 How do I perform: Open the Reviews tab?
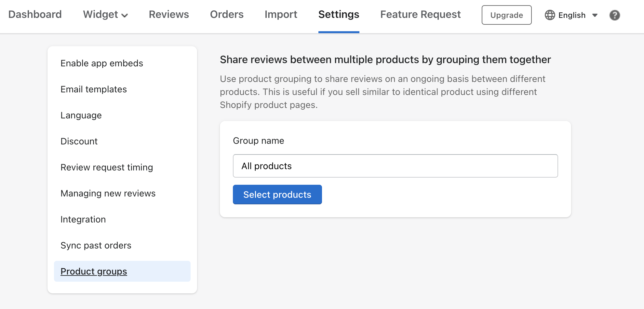tap(169, 14)
